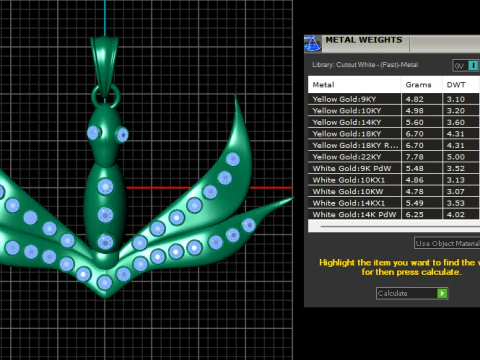The width and height of the screenshot is (480, 360).
Task: Click the 6.70 grams cell of Yellow Gold:18KY R...
Action: click(422, 145)
